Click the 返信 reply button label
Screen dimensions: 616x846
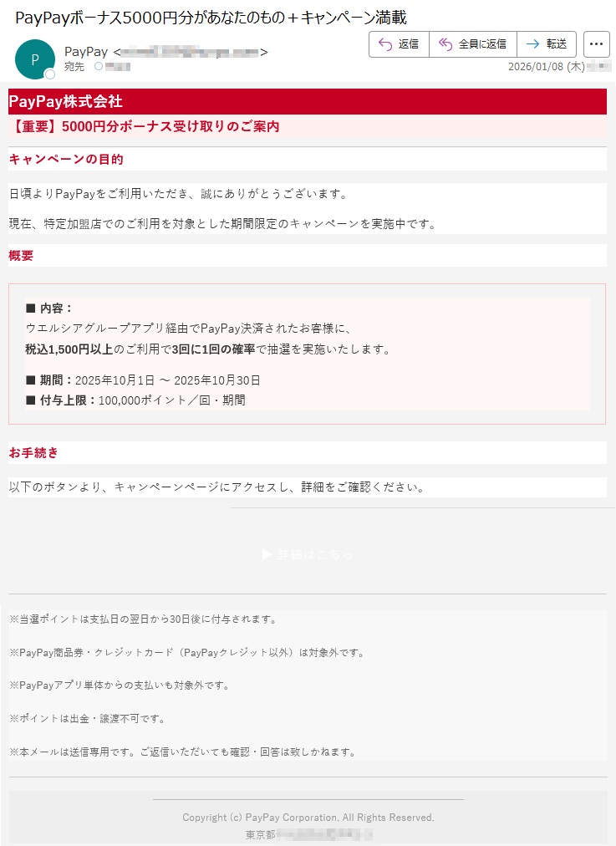409,44
